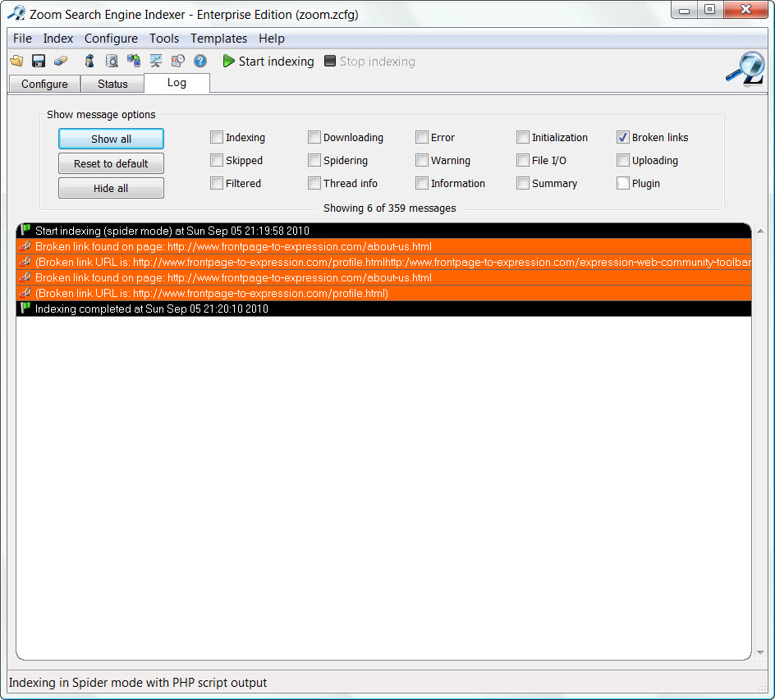Toggle Thread info checkbox
This screenshot has height=700, width=775.
coord(314,183)
